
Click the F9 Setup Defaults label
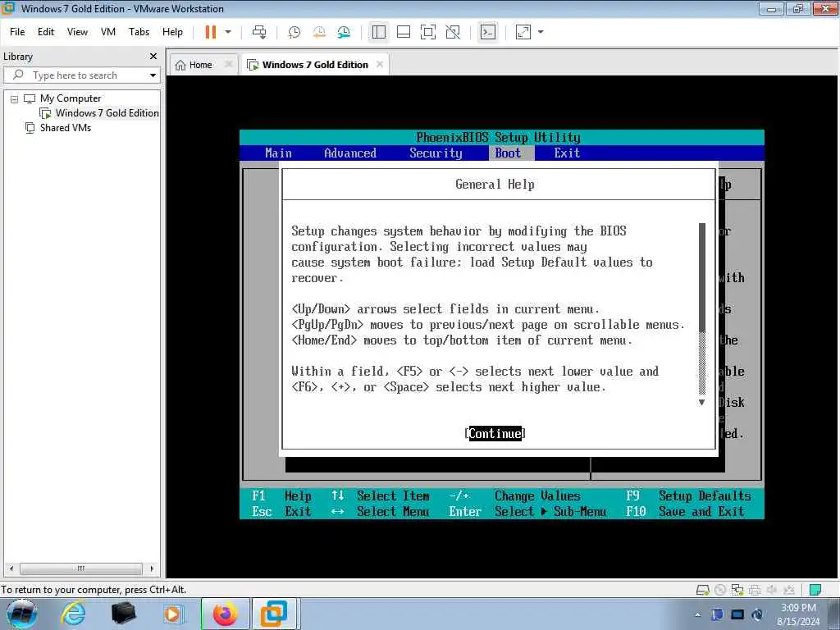688,496
